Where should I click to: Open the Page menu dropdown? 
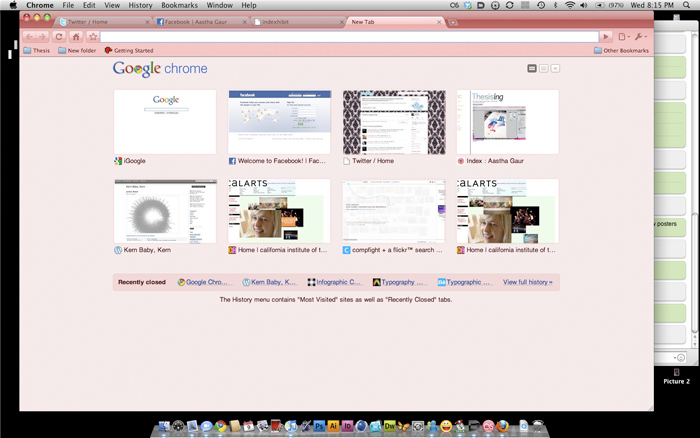coord(624,37)
